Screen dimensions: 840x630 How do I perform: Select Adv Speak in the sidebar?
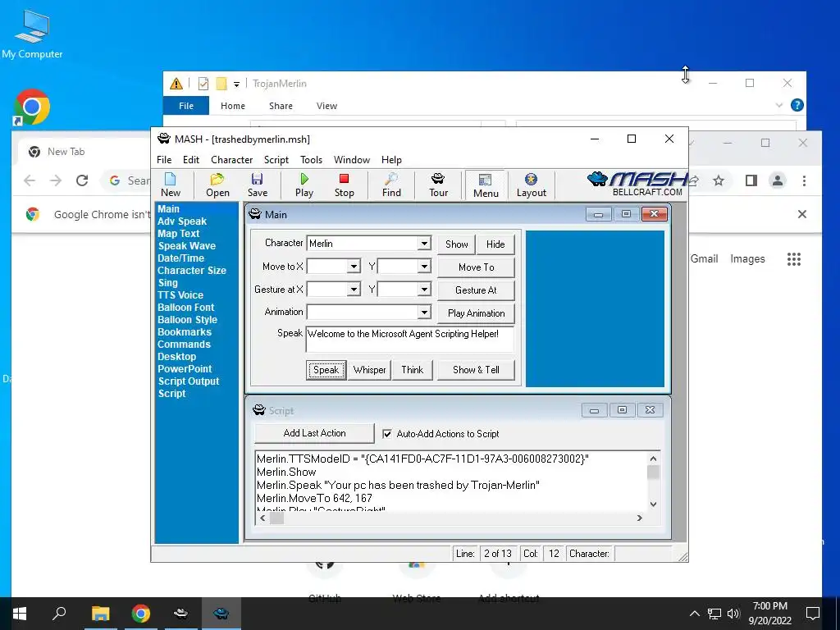click(x=181, y=221)
